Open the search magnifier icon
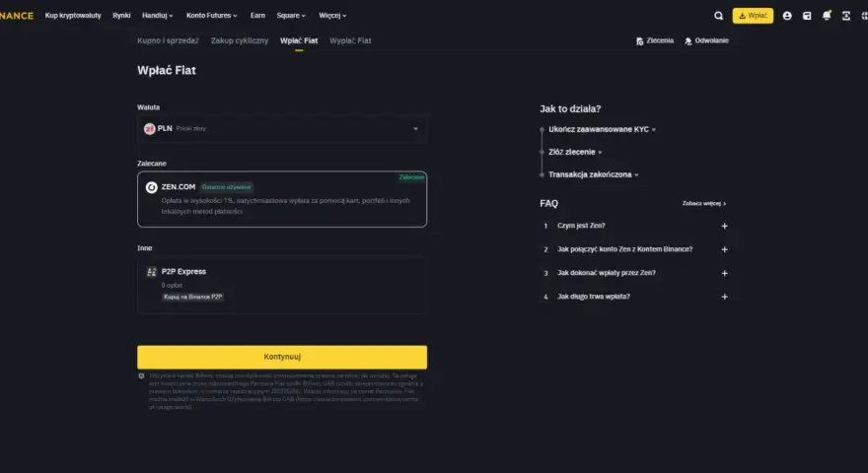868x473 pixels. pos(718,16)
